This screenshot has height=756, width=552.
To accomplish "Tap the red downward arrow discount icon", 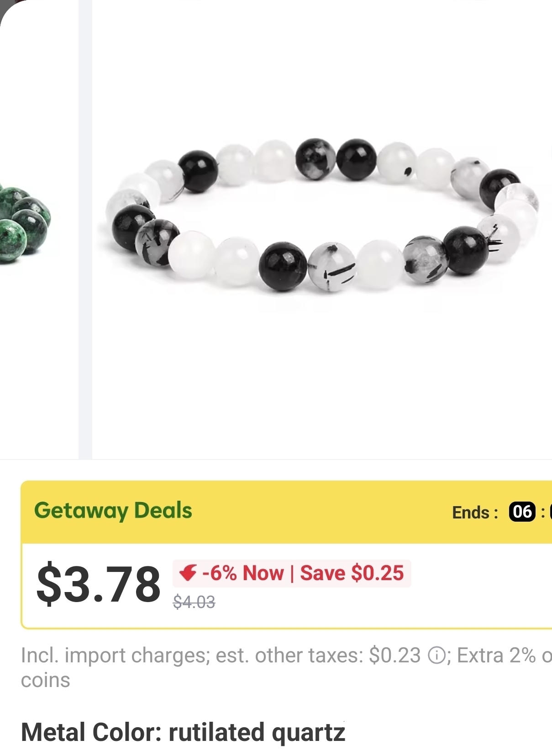I will tap(188, 572).
